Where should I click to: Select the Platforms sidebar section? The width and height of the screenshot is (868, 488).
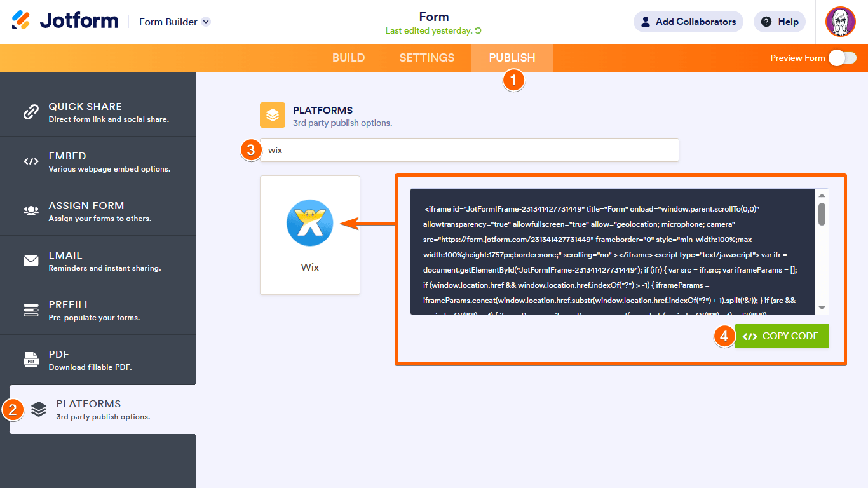click(103, 410)
